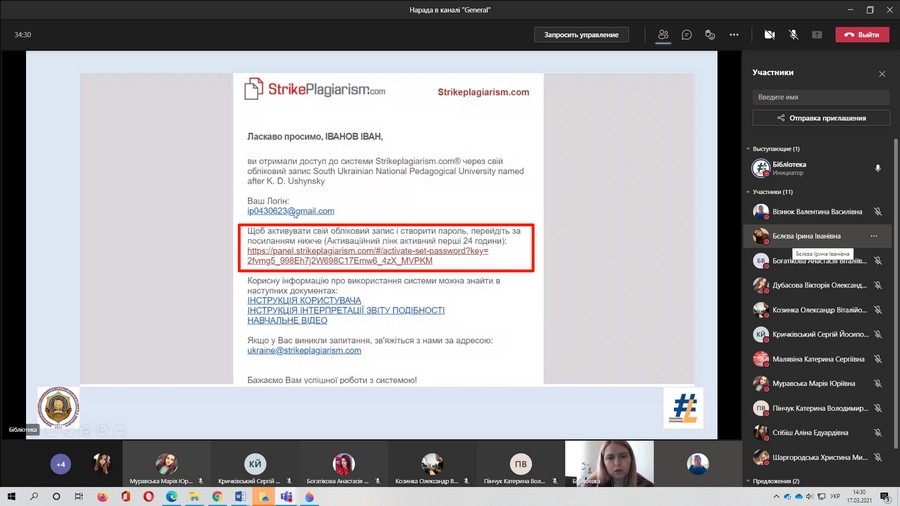Click the 'Запросить управление' button
Screen dimensions: 900x506
(581, 35)
